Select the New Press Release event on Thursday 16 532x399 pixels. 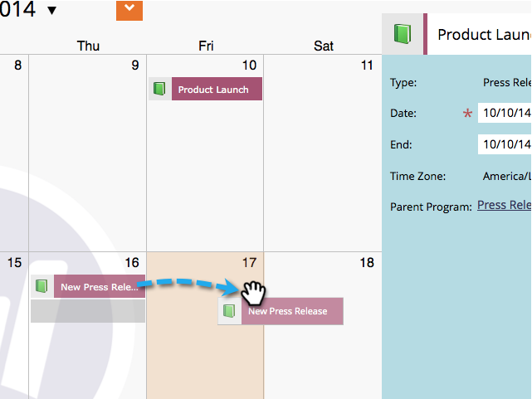point(99,287)
